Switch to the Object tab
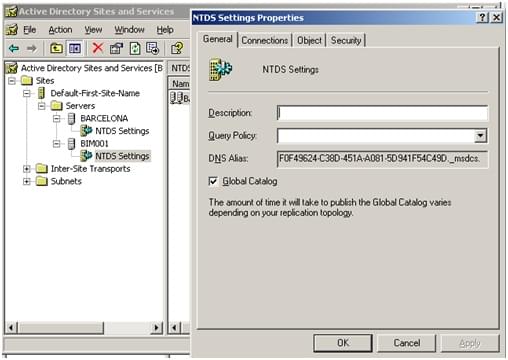 (309, 40)
